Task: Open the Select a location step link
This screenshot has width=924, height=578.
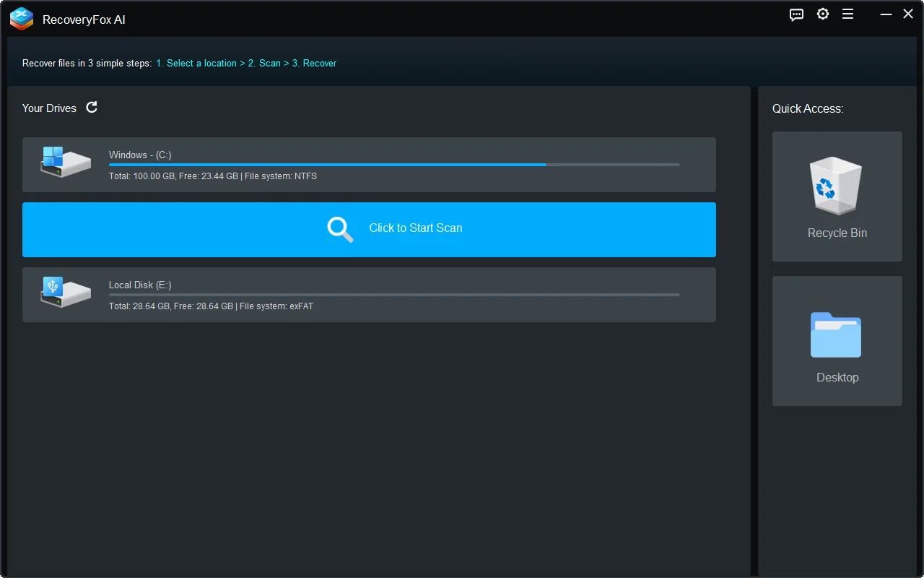Action: (196, 63)
